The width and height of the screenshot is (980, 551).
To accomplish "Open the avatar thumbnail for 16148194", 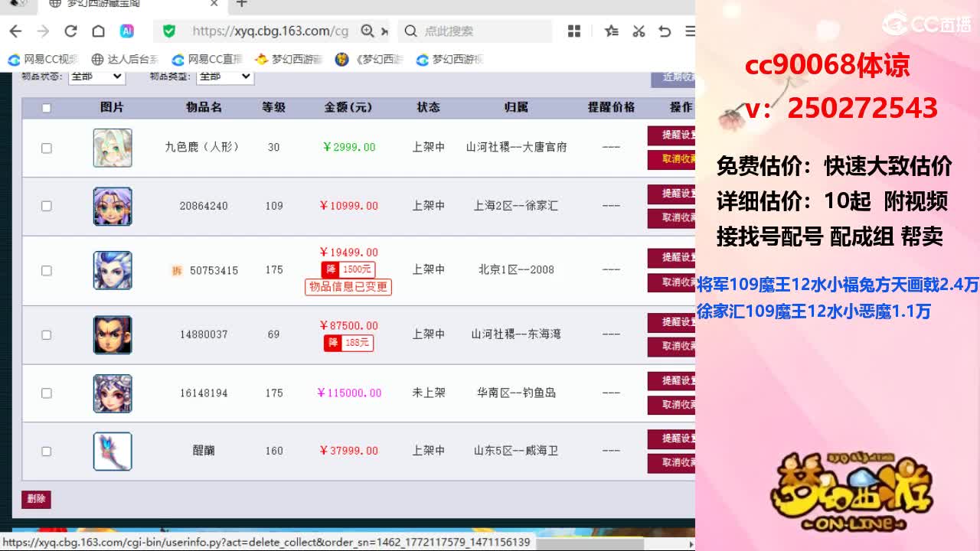I will (113, 393).
